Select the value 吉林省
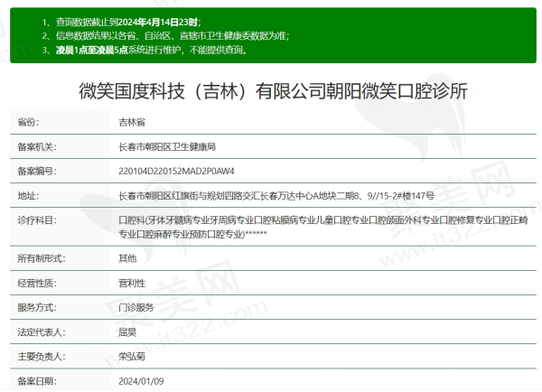This screenshot has height=392, width=542. (132, 122)
